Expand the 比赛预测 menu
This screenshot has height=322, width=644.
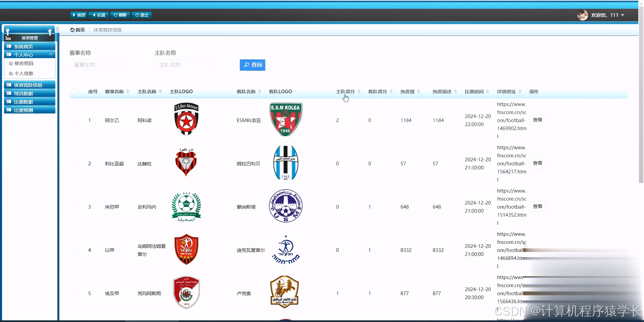[x=30, y=110]
